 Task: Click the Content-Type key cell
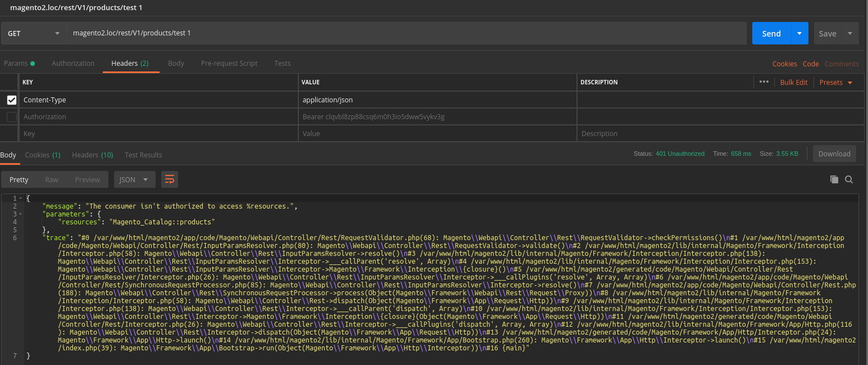(x=158, y=100)
